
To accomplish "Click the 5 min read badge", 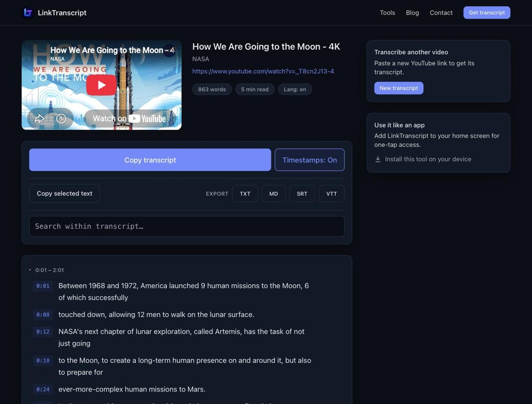I will (255, 89).
